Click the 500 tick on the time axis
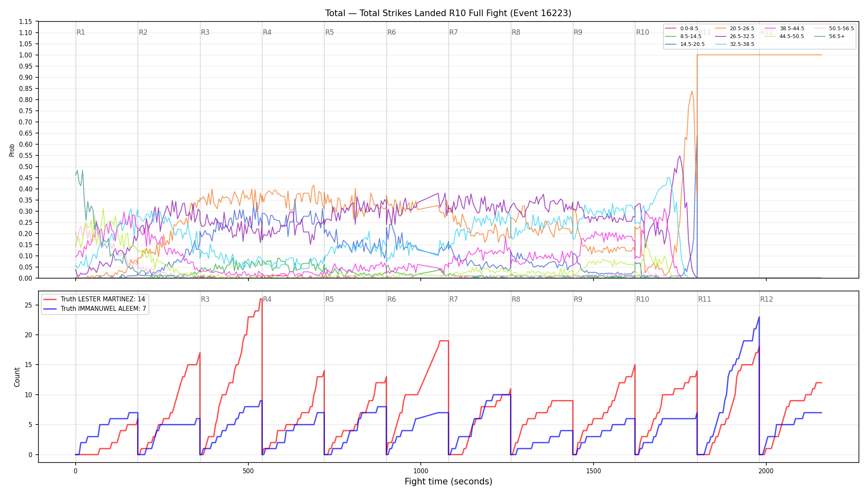Image resolution: width=868 pixels, height=496 pixels. (248, 471)
